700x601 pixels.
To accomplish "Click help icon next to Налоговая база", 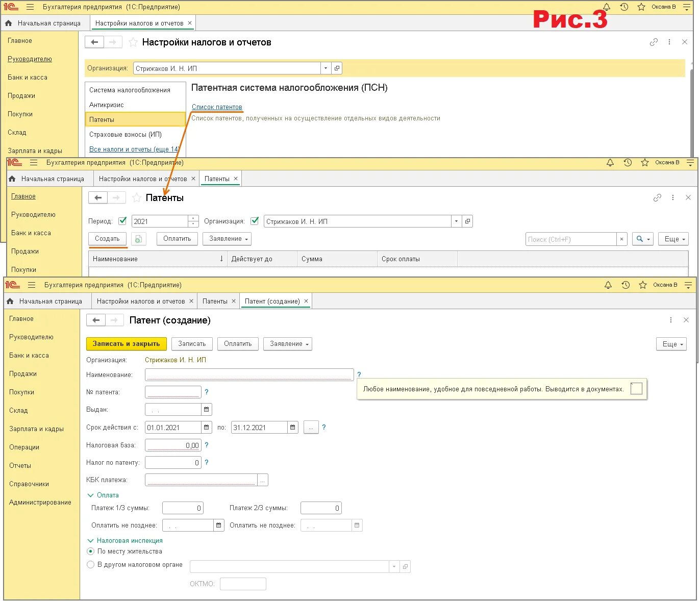I will click(x=207, y=445).
